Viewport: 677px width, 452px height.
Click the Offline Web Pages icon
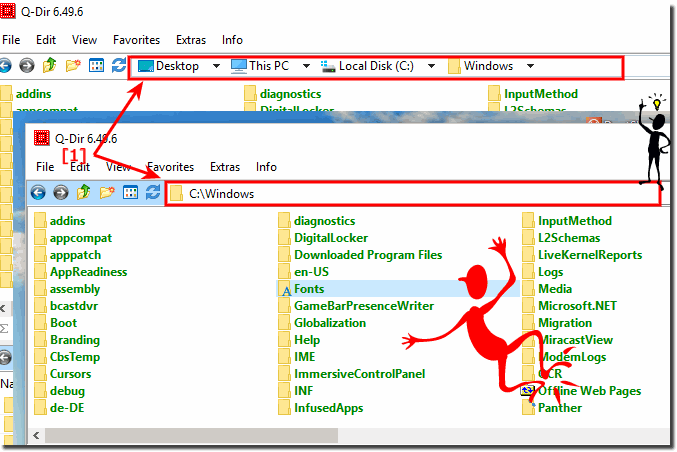(x=528, y=391)
